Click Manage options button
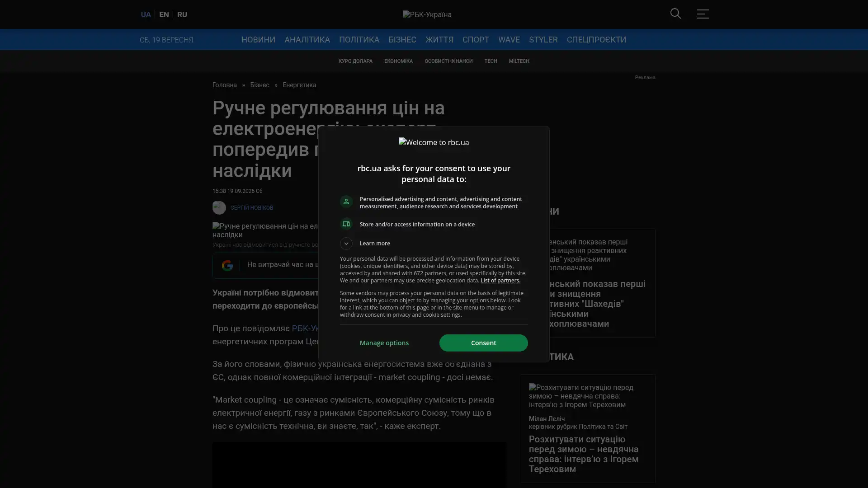The width and height of the screenshot is (868, 488). coord(384,343)
